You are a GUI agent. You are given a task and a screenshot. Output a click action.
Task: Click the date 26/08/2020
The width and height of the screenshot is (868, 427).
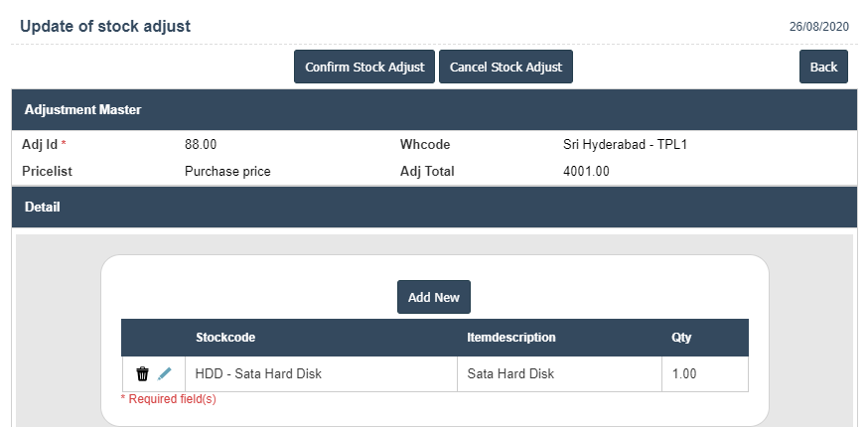(x=817, y=27)
